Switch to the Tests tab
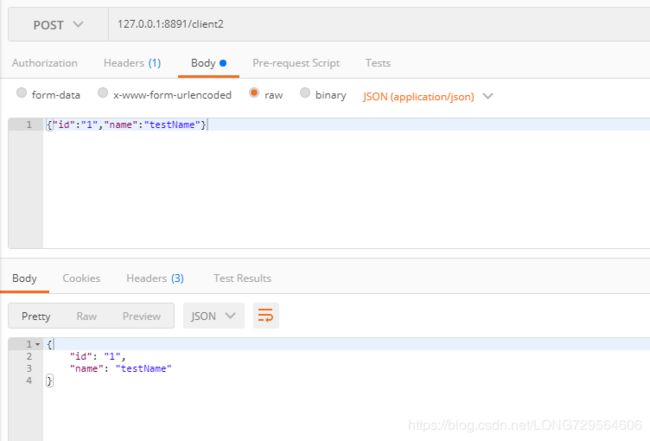This screenshot has width=650, height=441. click(378, 63)
